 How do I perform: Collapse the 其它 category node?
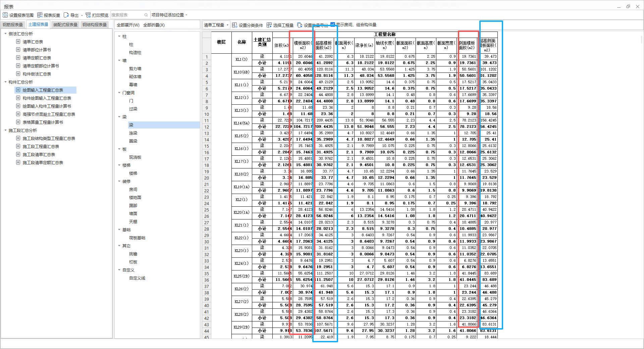[x=119, y=246]
